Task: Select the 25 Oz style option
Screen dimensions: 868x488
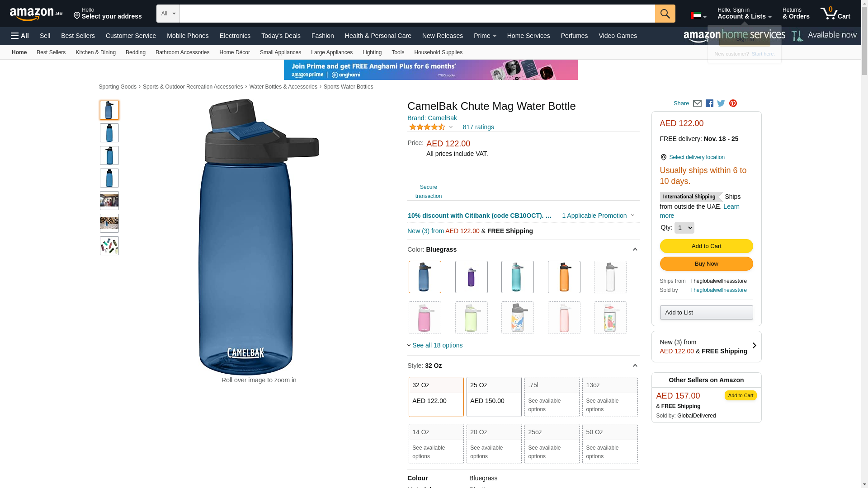Action: click(x=494, y=396)
